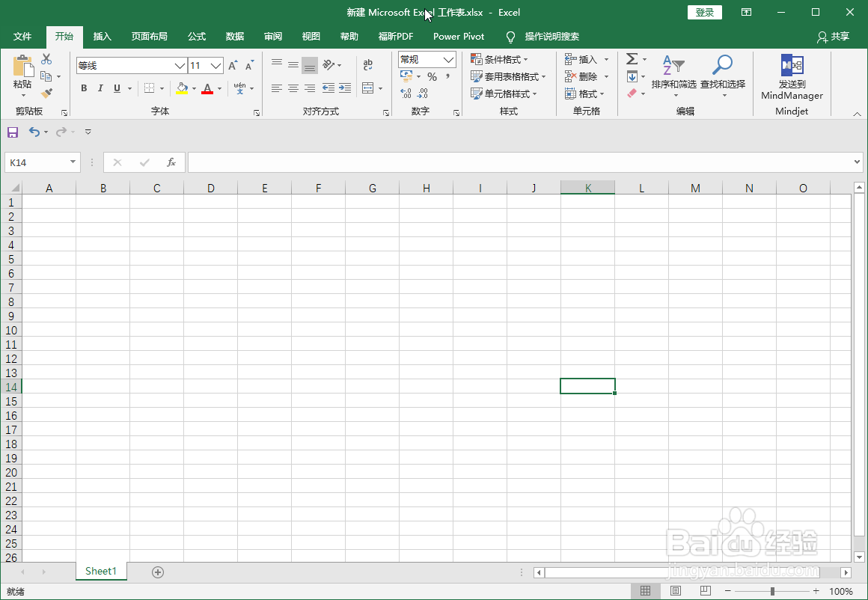Open Sort and Filter (排序和筛选)
This screenshot has height=600, width=868.
[673, 75]
